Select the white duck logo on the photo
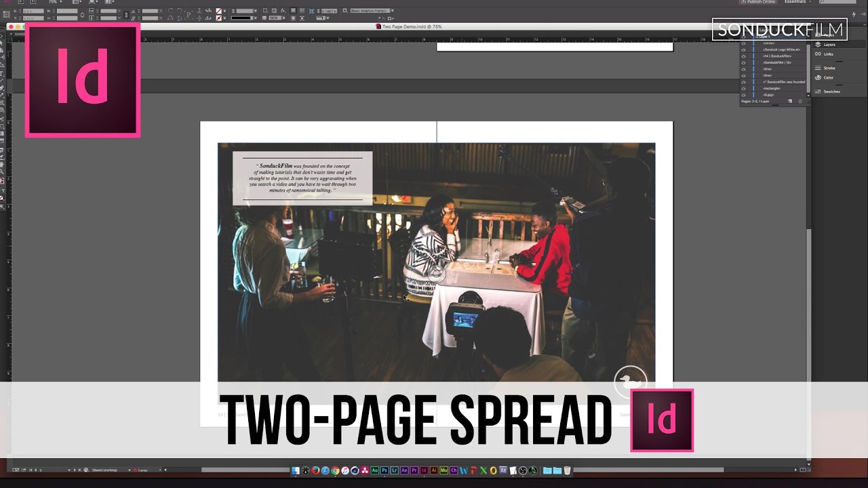The image size is (868, 488). tap(631, 382)
